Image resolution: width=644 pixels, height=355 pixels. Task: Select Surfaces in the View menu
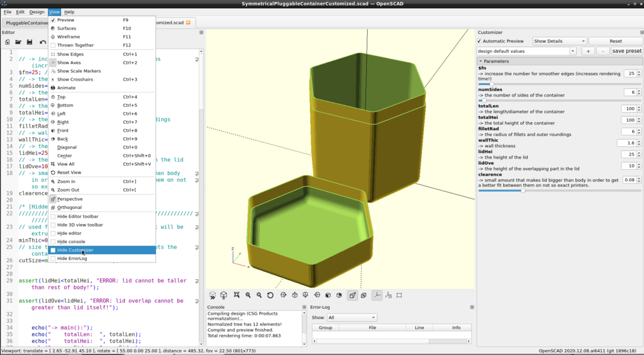tap(102, 28)
